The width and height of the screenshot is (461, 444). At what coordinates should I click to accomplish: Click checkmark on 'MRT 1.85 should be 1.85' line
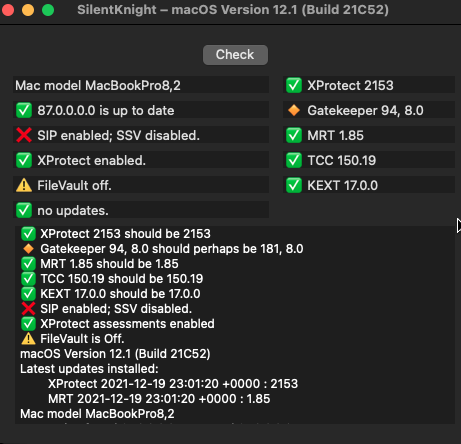point(28,264)
